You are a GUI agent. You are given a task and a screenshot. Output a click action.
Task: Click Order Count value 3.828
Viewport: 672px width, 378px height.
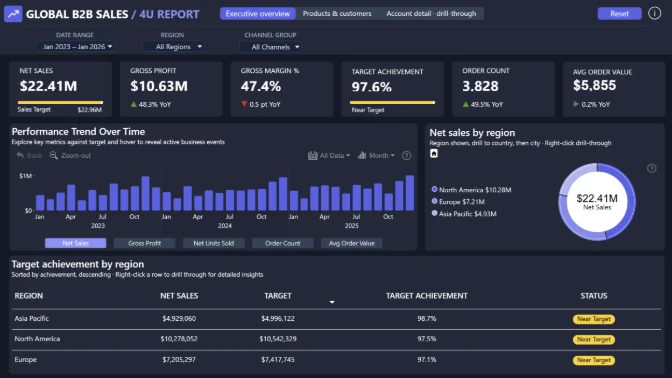pyautogui.click(x=480, y=86)
